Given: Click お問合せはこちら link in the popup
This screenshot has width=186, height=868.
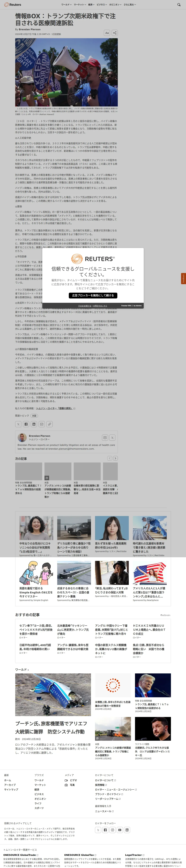Looking at the screenshot, I should pyautogui.click(x=100, y=306).
